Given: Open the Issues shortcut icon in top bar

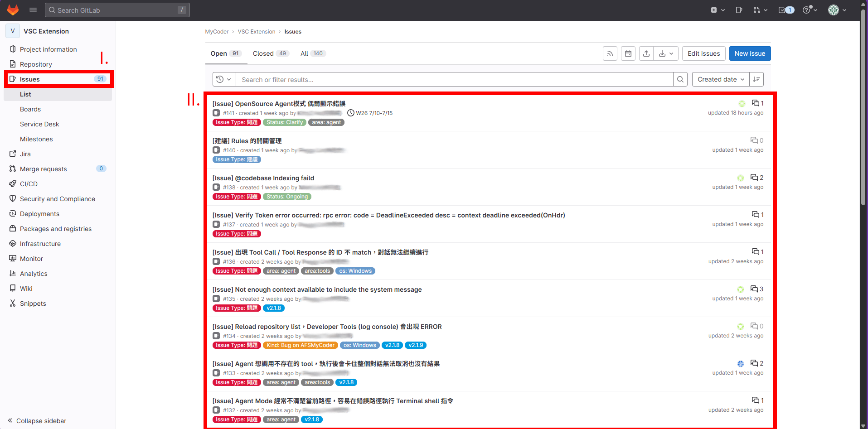Looking at the screenshot, I should 739,10.
